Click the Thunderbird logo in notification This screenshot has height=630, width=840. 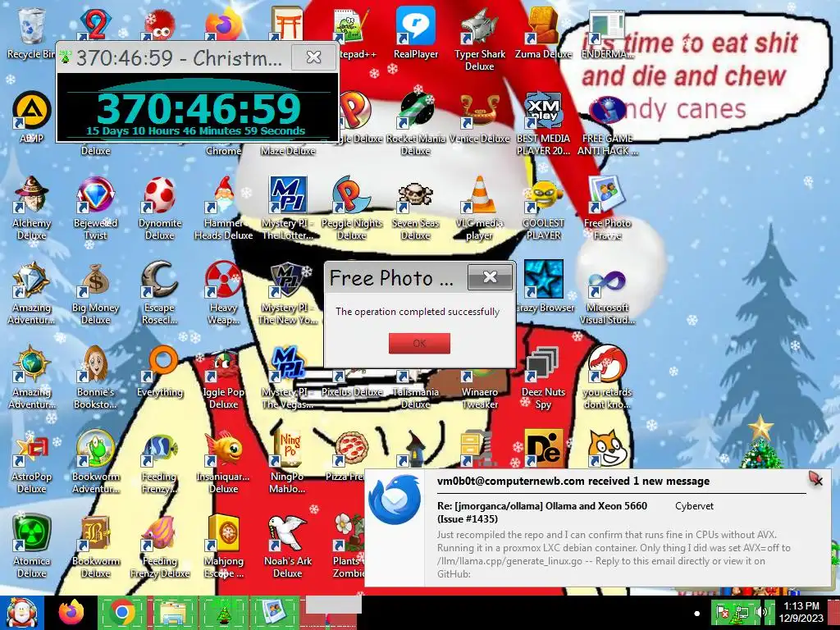click(x=395, y=500)
